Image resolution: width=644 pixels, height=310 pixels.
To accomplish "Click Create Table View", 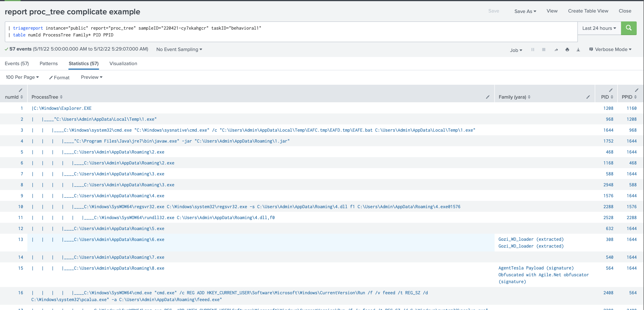I will point(588,11).
